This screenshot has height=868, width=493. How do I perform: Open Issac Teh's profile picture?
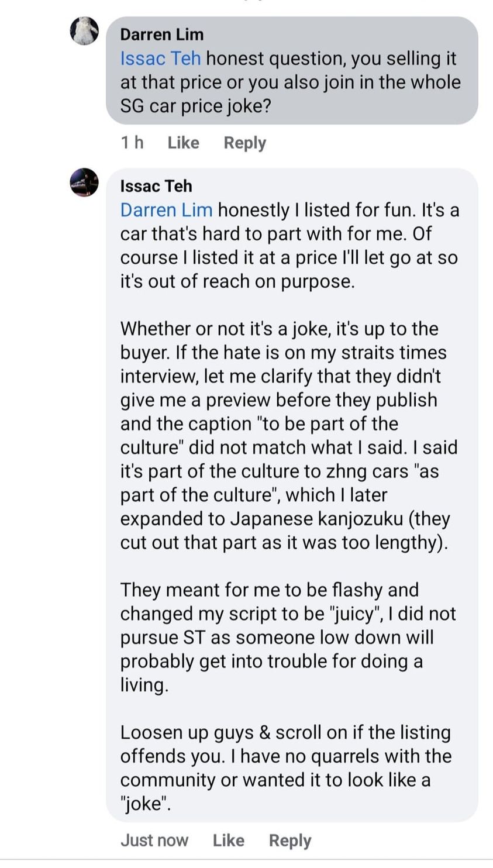tap(84, 182)
